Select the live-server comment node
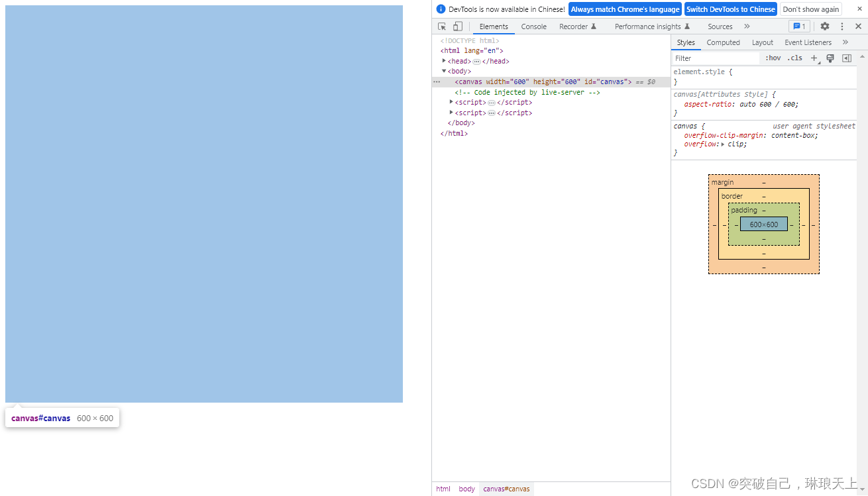 pos(527,92)
